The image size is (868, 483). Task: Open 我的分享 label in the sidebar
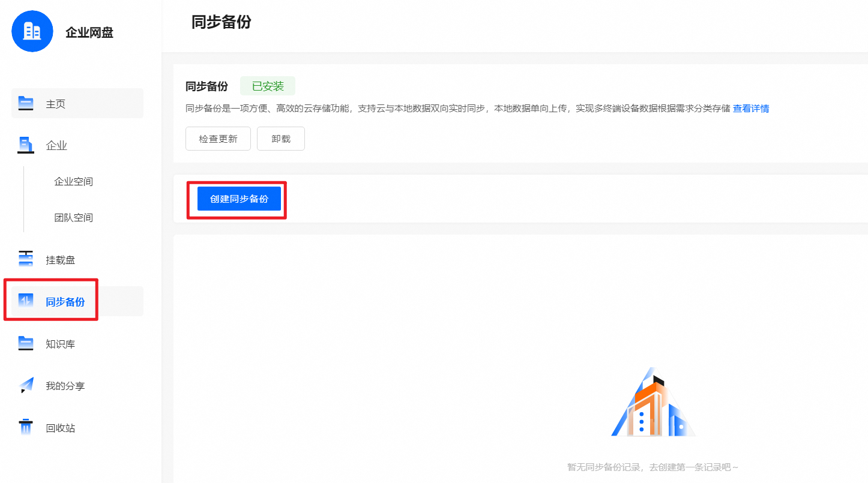(x=65, y=386)
